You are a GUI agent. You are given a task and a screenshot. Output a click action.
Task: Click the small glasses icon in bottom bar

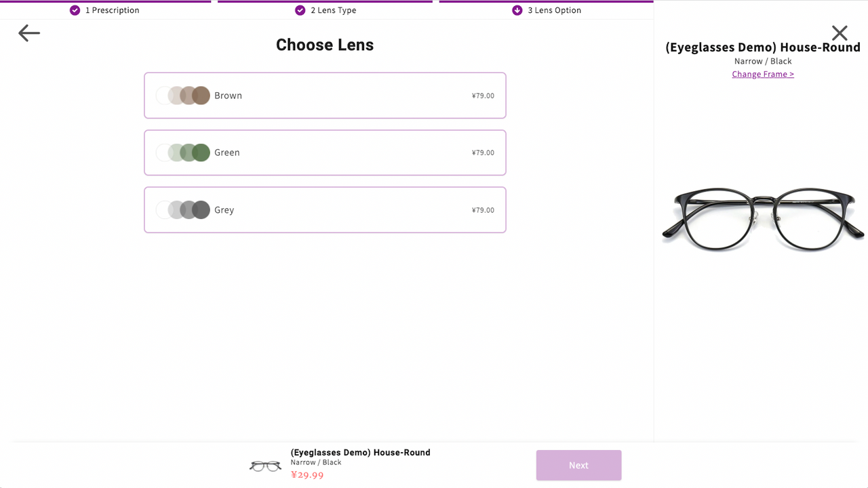[x=265, y=465]
